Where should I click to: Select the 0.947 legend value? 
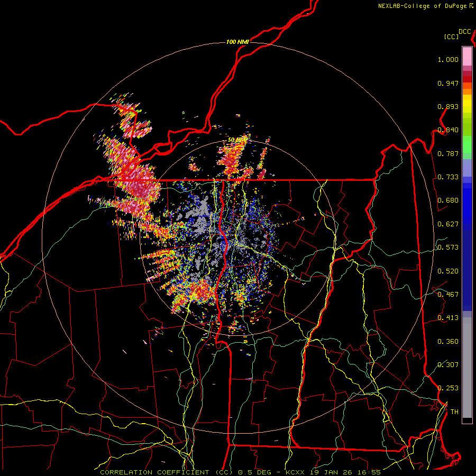(x=448, y=83)
